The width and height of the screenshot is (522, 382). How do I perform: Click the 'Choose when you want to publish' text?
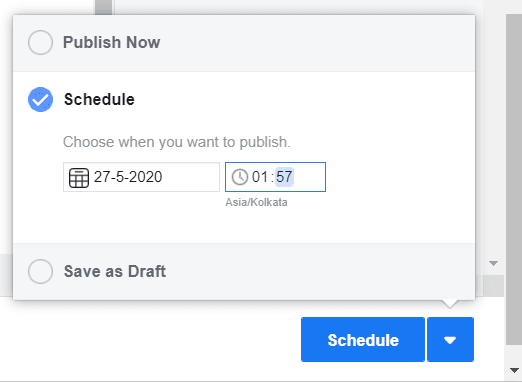point(177,142)
